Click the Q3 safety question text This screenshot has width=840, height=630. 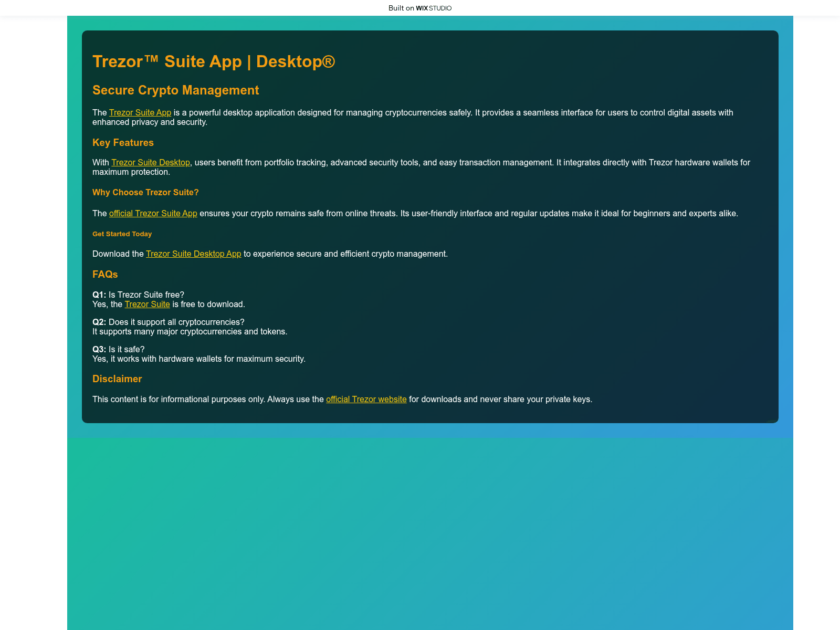pyautogui.click(x=119, y=349)
